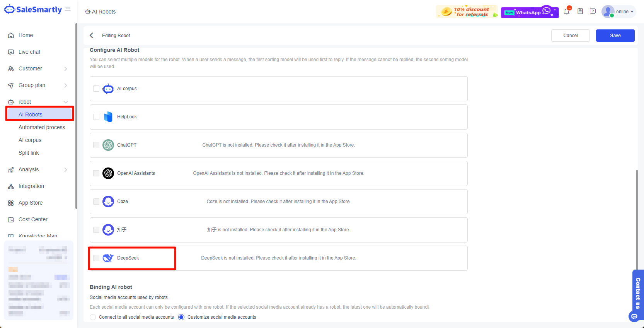The height and width of the screenshot is (328, 644).
Task: Expand the Customer menu chevron
Action: coord(66,69)
